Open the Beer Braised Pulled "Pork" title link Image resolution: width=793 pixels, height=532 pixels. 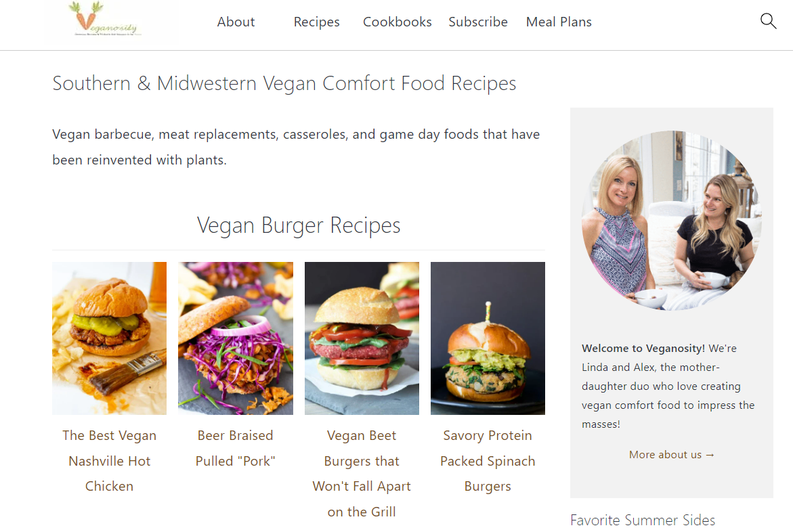tap(235, 448)
